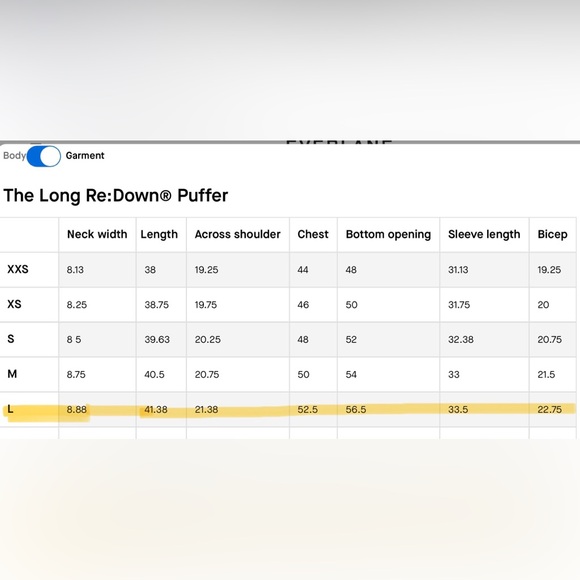Click XXS bottom opening value 48

coord(351,270)
